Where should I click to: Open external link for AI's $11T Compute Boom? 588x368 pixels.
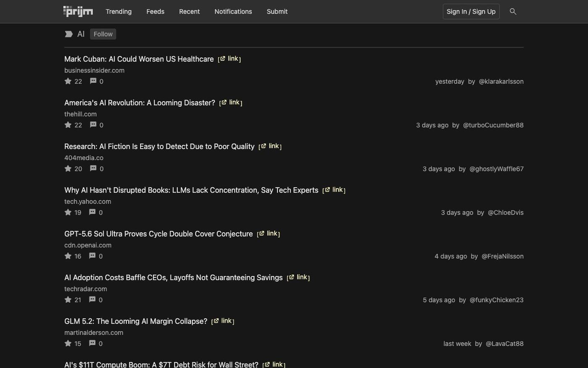pos(274,365)
